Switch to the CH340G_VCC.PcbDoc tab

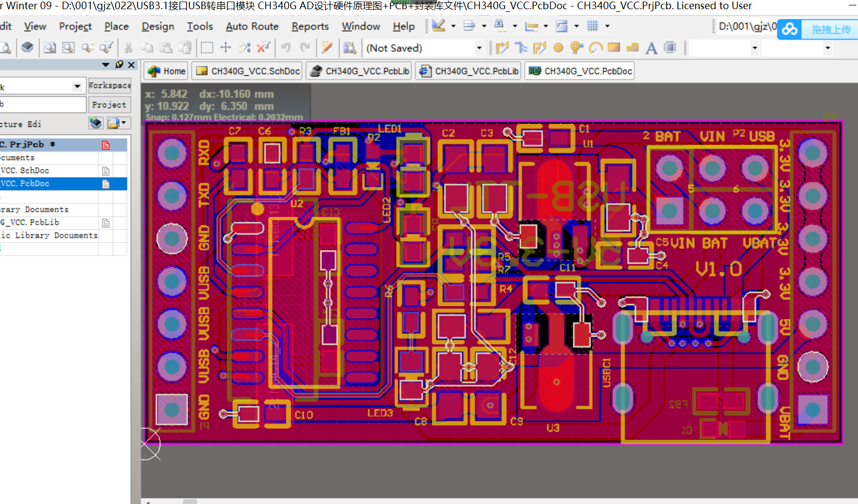[580, 71]
